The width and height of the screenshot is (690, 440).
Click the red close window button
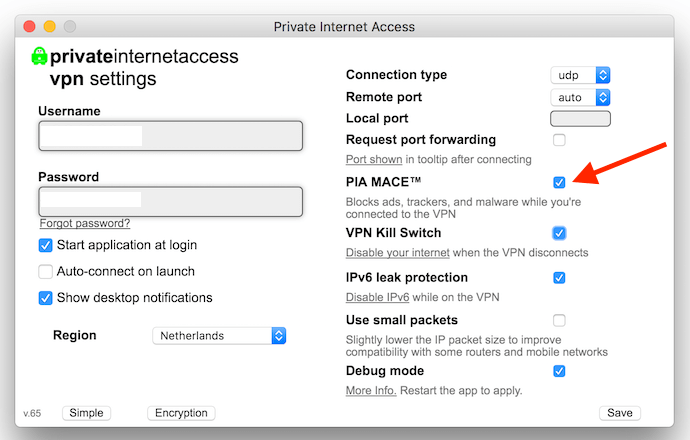(x=29, y=26)
